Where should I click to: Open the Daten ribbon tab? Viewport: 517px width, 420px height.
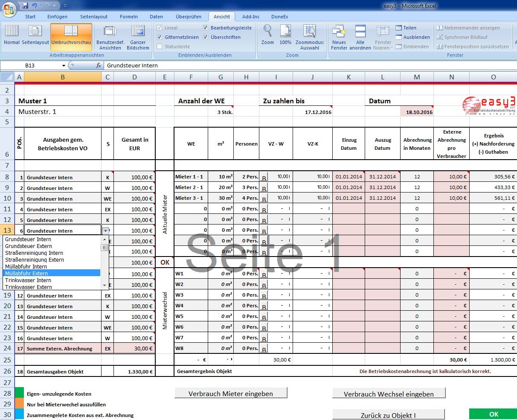coord(157,17)
